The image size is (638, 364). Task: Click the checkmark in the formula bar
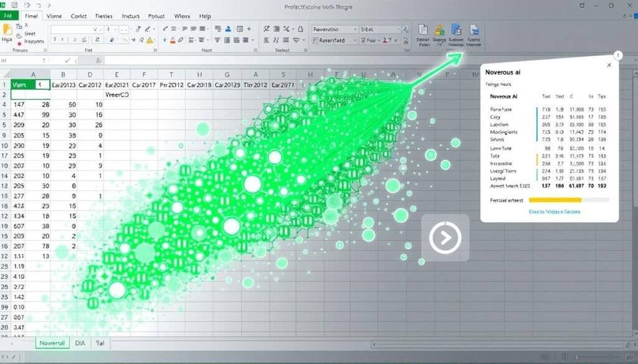[67, 60]
